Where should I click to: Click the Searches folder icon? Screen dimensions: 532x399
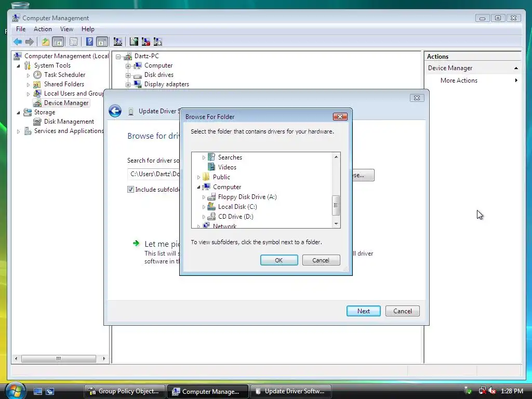[x=211, y=157]
